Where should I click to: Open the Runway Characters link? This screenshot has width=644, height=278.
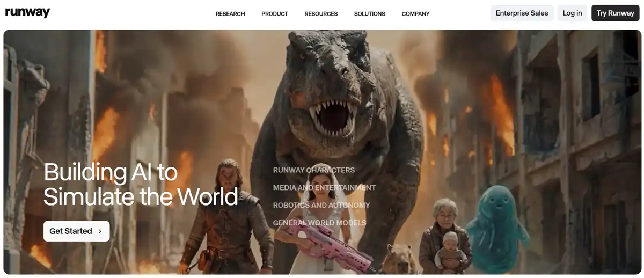coord(314,170)
